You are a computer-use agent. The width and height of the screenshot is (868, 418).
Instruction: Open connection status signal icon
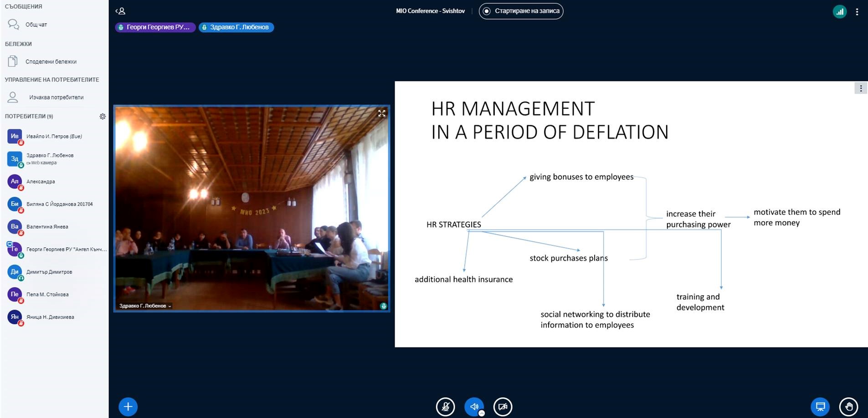point(839,11)
